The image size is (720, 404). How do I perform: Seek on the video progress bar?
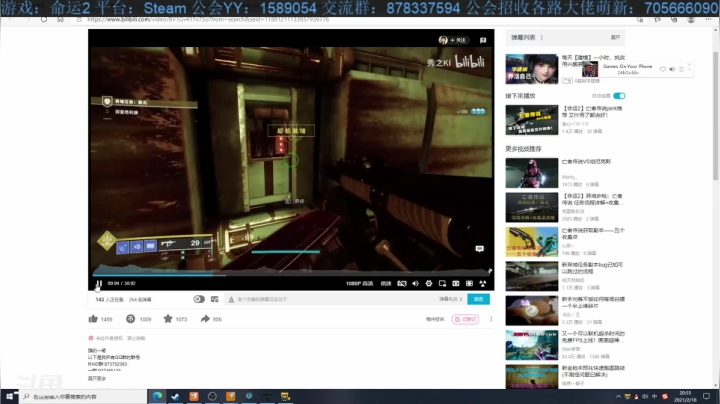[x=291, y=275]
